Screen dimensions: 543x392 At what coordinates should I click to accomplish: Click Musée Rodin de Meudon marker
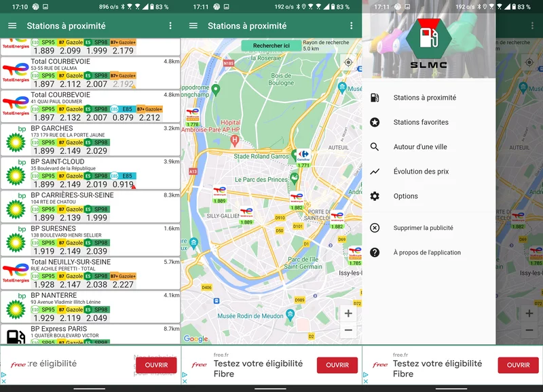pyautogui.click(x=291, y=315)
